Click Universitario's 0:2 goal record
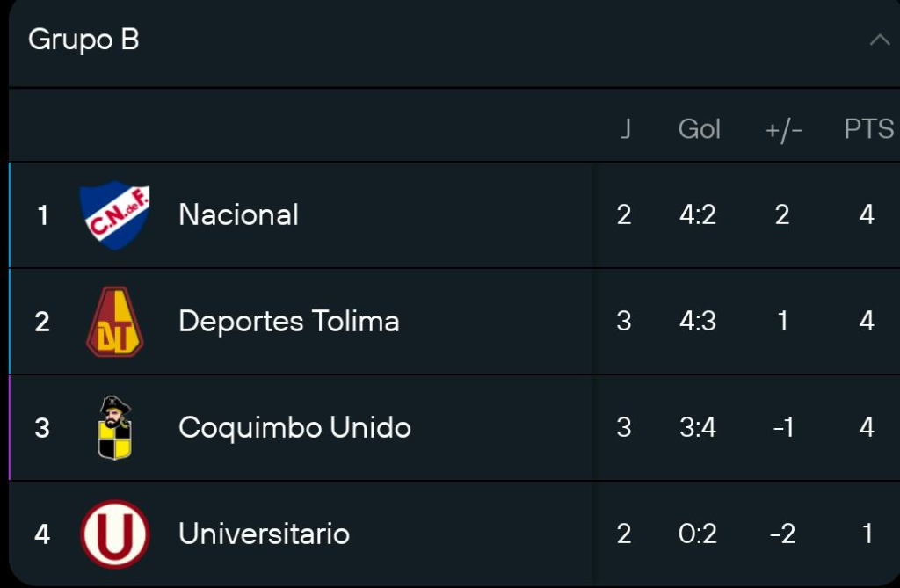Screen dimensions: 900x588 pyautogui.click(x=698, y=534)
